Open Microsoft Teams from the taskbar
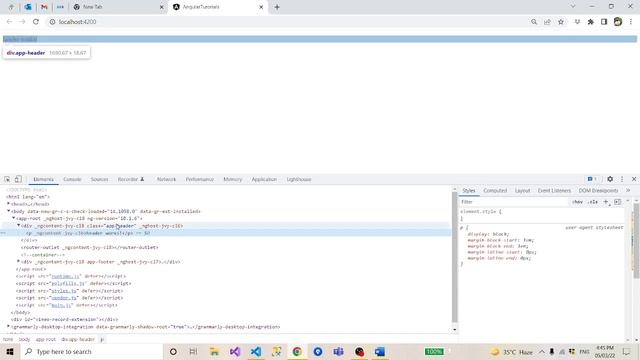The image size is (640, 360). click(338, 351)
